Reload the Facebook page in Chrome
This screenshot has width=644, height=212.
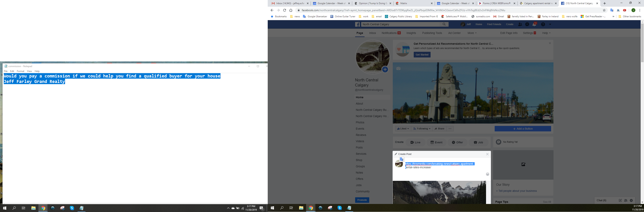click(285, 10)
